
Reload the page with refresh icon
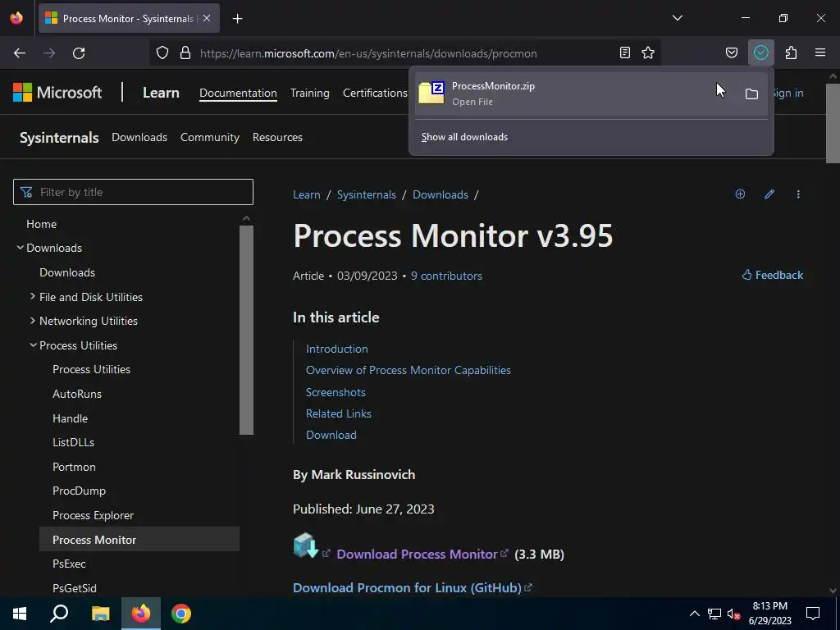pyautogui.click(x=79, y=53)
